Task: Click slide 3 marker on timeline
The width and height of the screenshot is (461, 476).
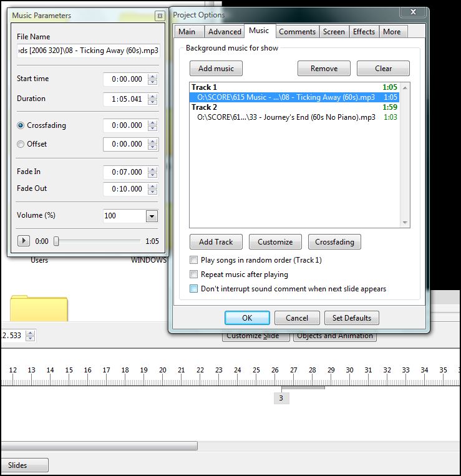Action: coord(281,398)
